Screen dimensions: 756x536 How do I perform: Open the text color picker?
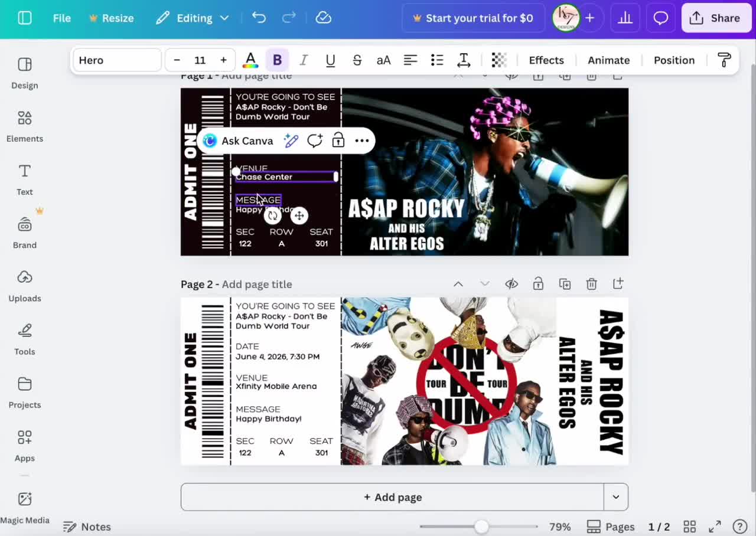(x=250, y=60)
